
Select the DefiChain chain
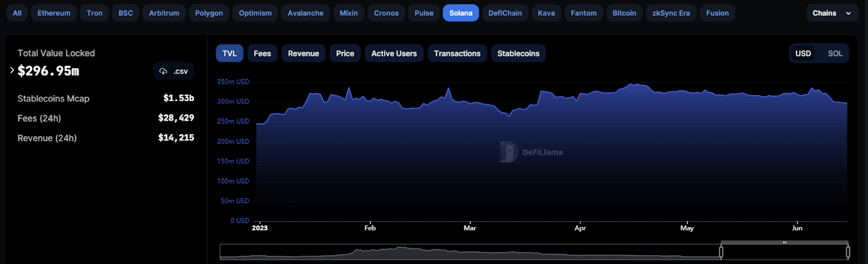505,13
